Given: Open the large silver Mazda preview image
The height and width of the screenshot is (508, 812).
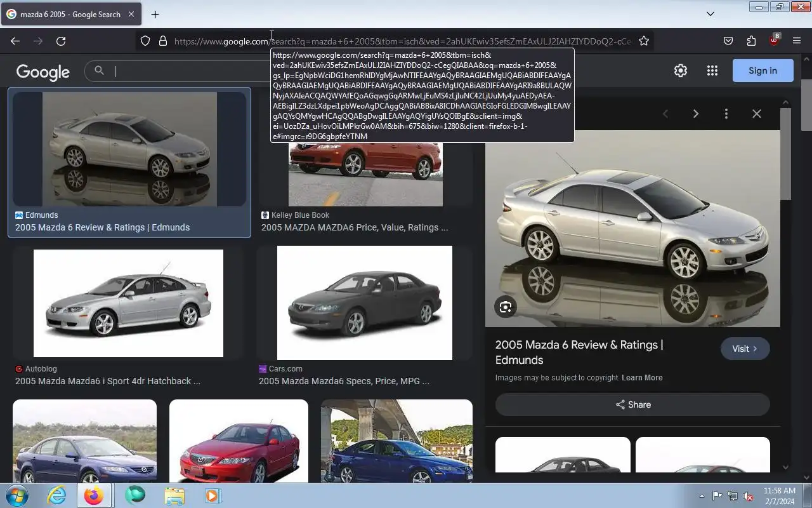Looking at the screenshot, I should pyautogui.click(x=632, y=229).
